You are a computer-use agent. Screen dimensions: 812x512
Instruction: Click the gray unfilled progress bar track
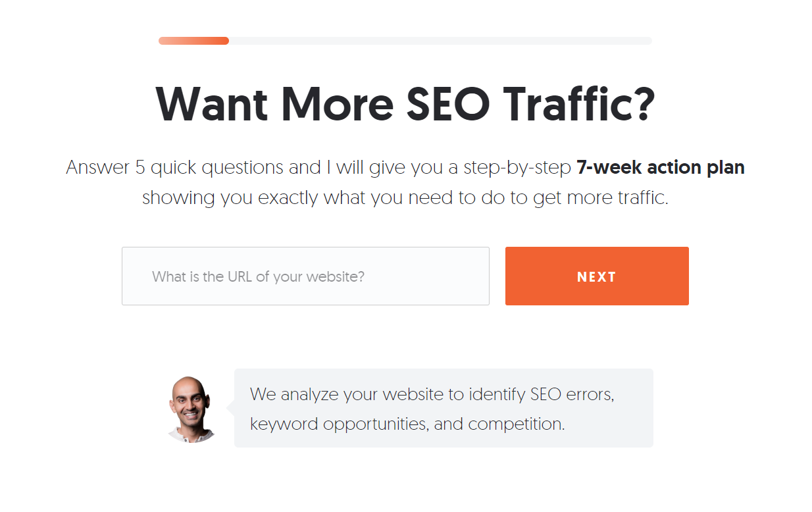(x=440, y=41)
